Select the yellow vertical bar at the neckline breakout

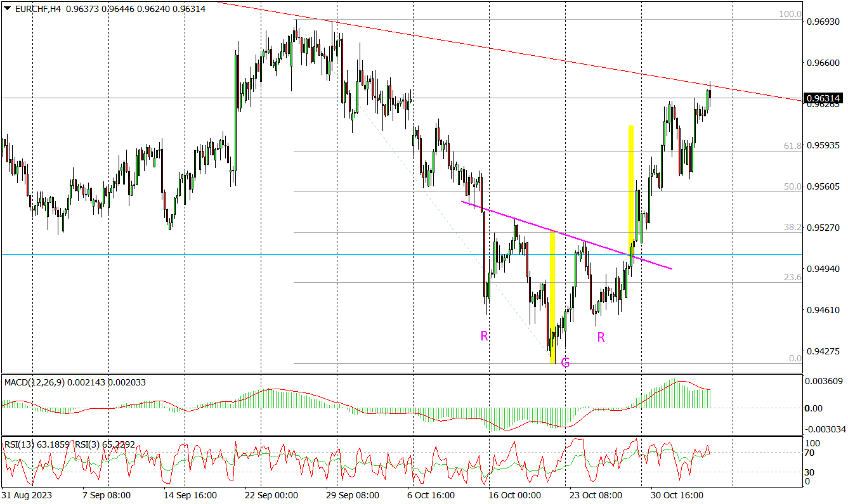click(632, 191)
